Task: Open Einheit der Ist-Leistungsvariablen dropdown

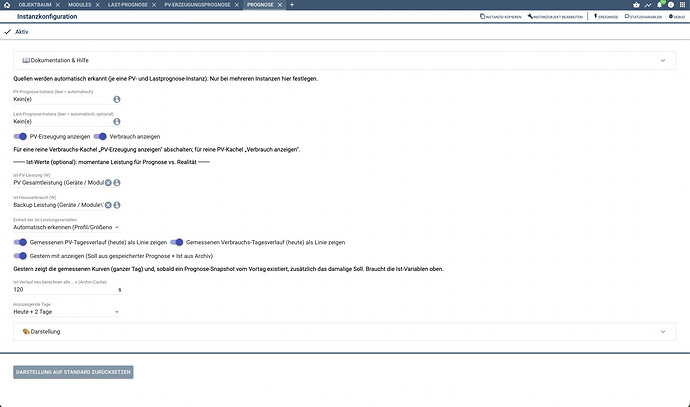Action: tap(66, 227)
